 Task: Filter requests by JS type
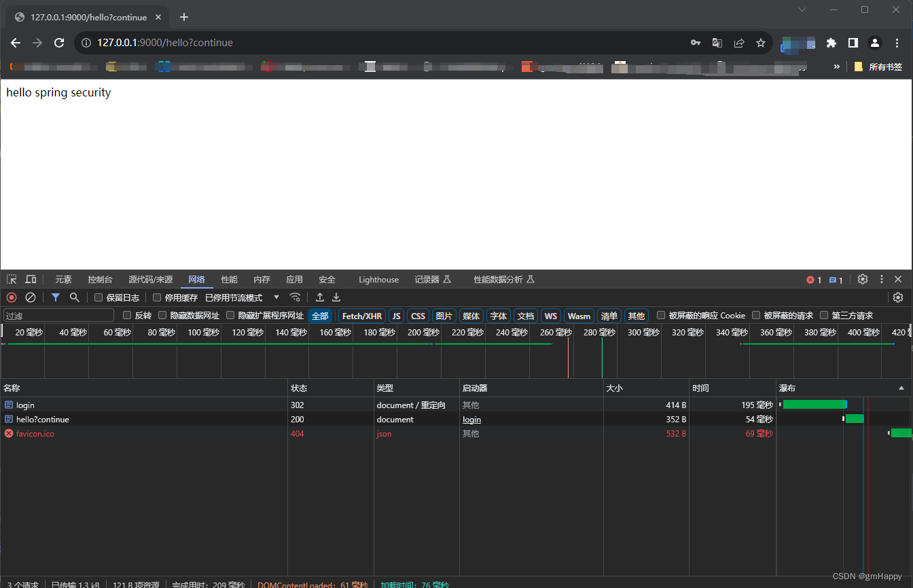pyautogui.click(x=397, y=316)
